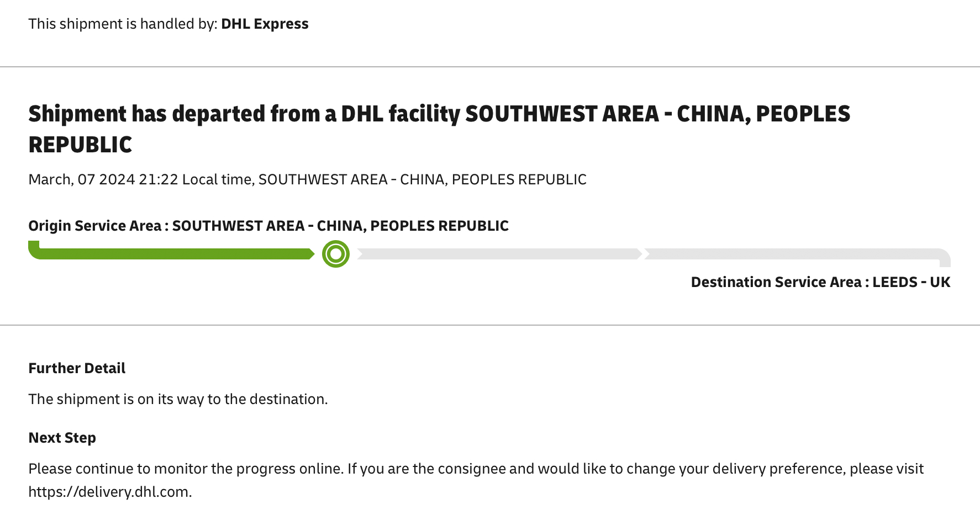Click the DHL Express carrier name
The height and width of the screenshot is (531, 980).
[265, 24]
